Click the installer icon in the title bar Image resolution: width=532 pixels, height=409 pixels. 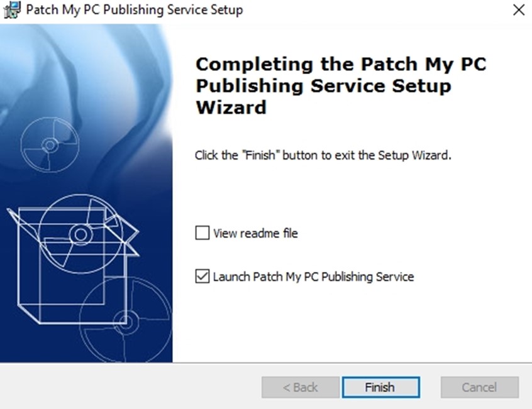11,10
